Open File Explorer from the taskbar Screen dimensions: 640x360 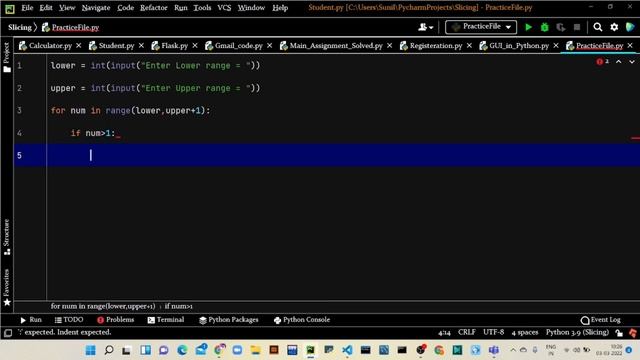(x=256, y=350)
